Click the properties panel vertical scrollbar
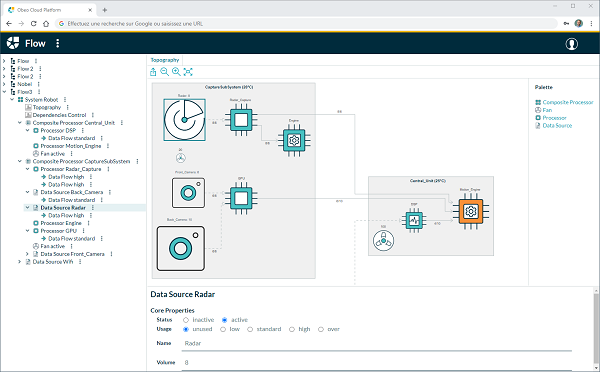The image size is (600, 372). tap(596, 329)
